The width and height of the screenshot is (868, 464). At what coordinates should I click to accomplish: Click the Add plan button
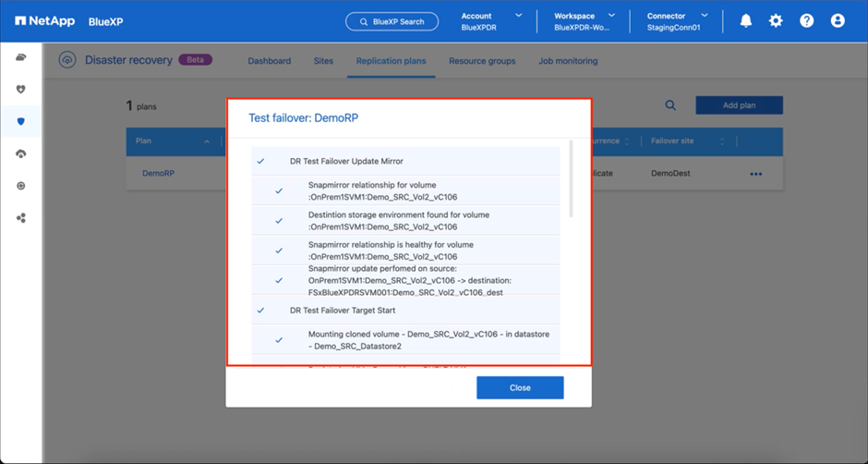pos(739,105)
